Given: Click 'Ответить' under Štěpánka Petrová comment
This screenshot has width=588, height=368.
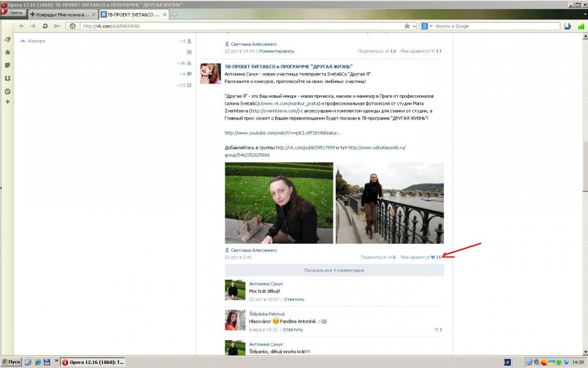Looking at the screenshot, I should pyautogui.click(x=292, y=330).
